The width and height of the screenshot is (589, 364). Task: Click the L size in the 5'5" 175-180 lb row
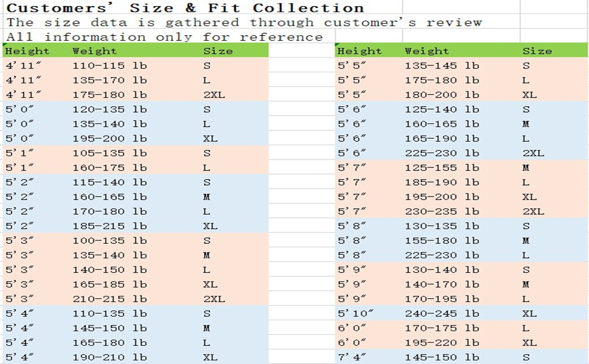(526, 80)
